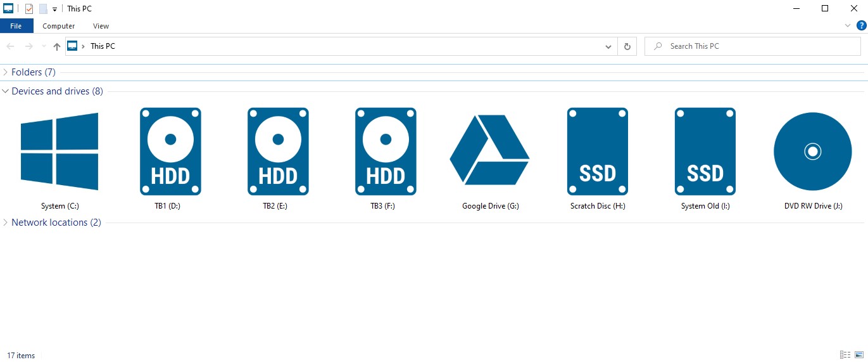This screenshot has height=362, width=868.
Task: Minimize the This PC window
Action: (796, 8)
